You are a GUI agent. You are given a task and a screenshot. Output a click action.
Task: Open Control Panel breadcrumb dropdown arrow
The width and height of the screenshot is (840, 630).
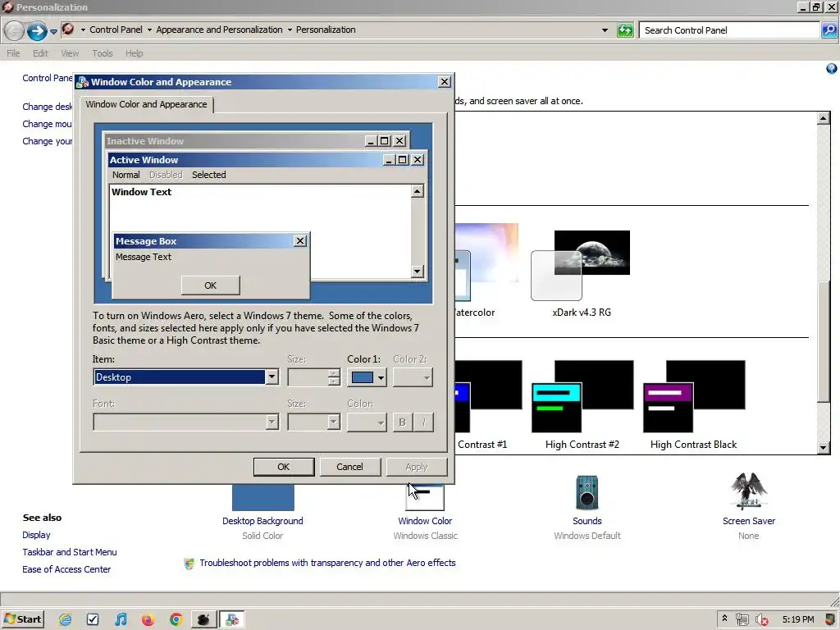point(149,30)
